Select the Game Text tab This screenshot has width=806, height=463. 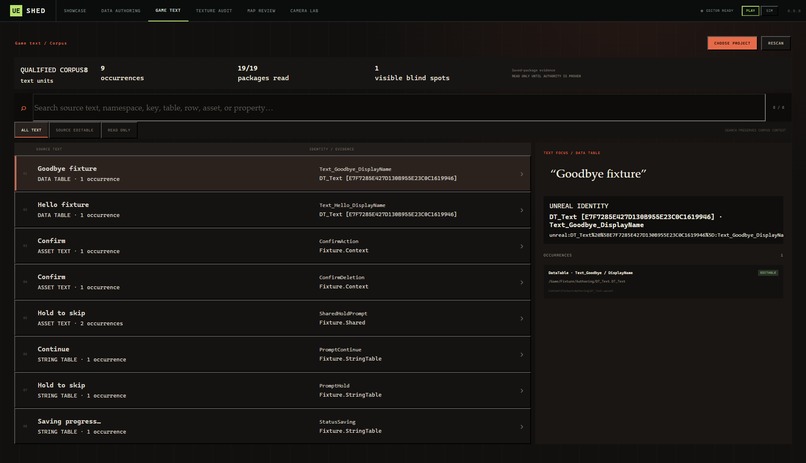pyautogui.click(x=168, y=11)
